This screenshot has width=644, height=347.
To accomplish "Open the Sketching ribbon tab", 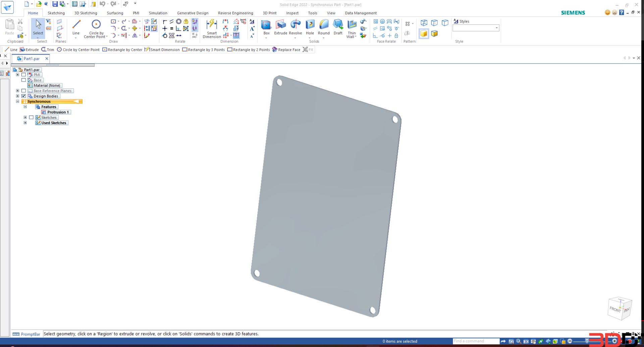I will 56,13.
